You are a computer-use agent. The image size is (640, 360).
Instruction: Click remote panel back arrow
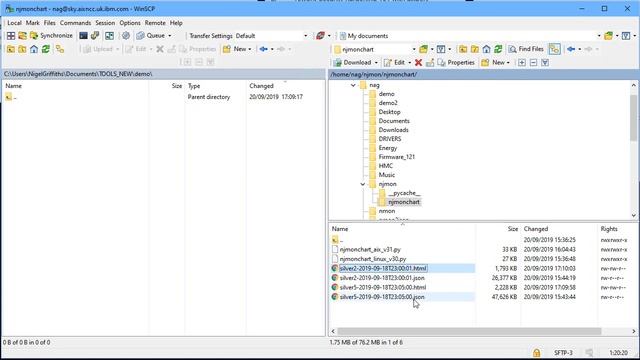571,49
